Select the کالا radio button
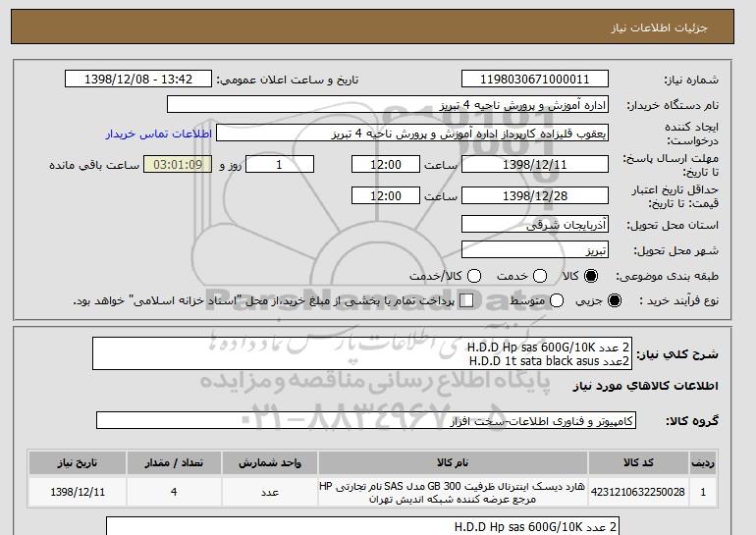Viewport: 756px width, 535px height. point(591,276)
